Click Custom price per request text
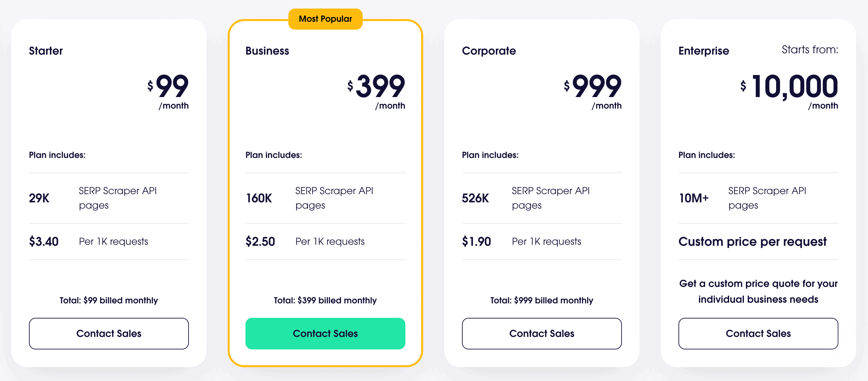 click(x=753, y=241)
